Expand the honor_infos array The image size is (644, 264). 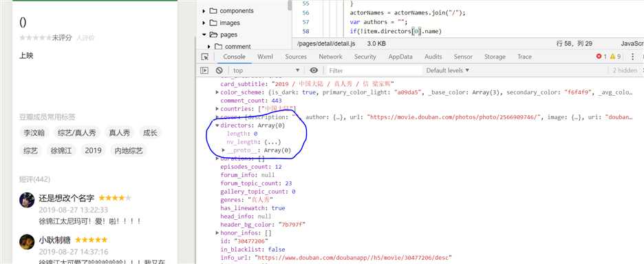click(217, 233)
